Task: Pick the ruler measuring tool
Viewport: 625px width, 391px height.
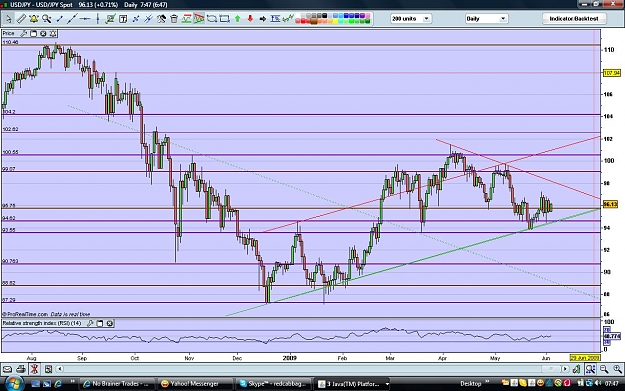Action: [21, 19]
